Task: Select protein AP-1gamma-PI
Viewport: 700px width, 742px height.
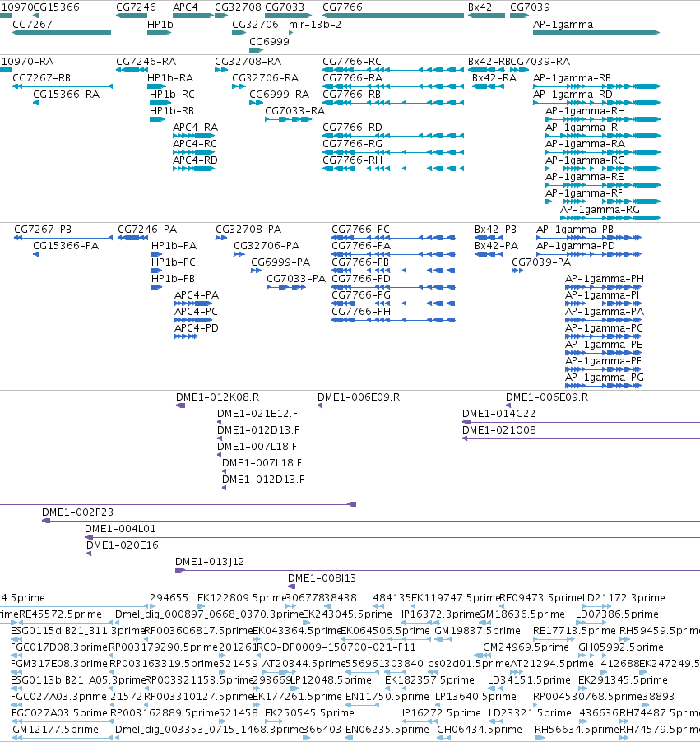Action: [x=602, y=294]
